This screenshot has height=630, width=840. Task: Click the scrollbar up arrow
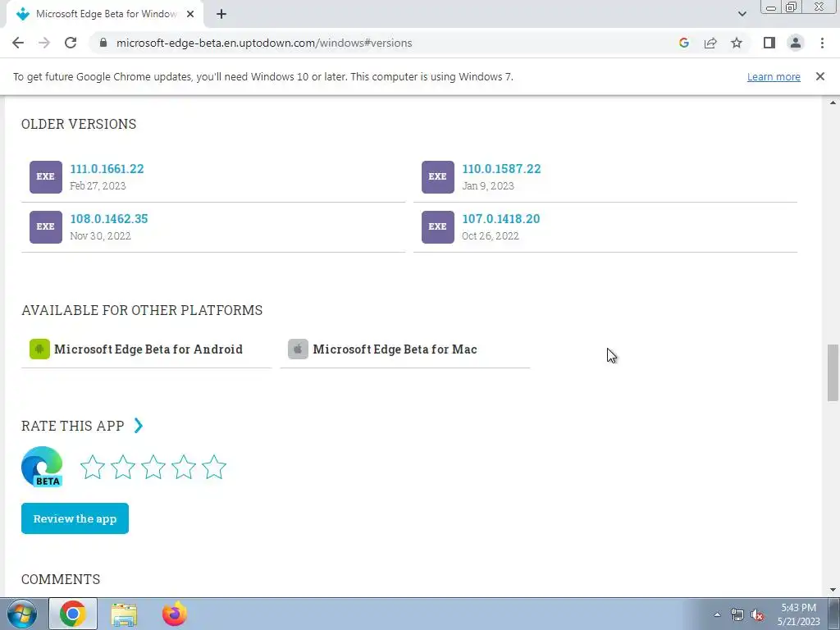(833, 103)
